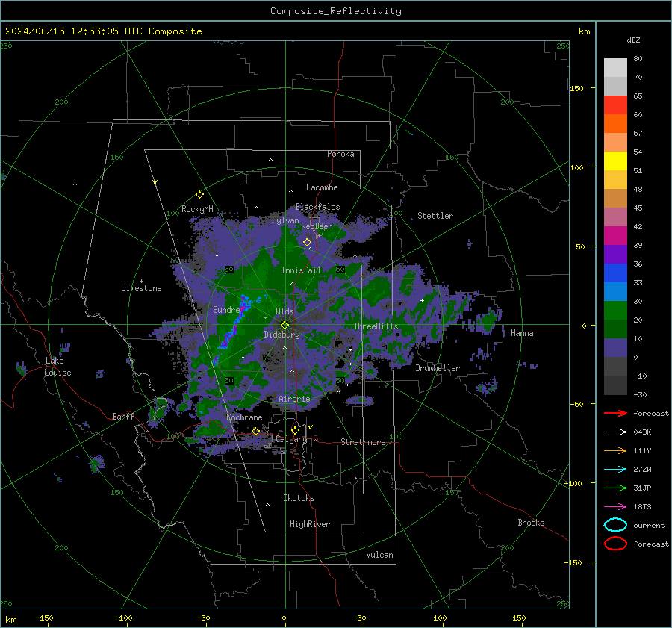Select the magenta 18TS arrow icon
672x628 pixels.
coord(615,507)
